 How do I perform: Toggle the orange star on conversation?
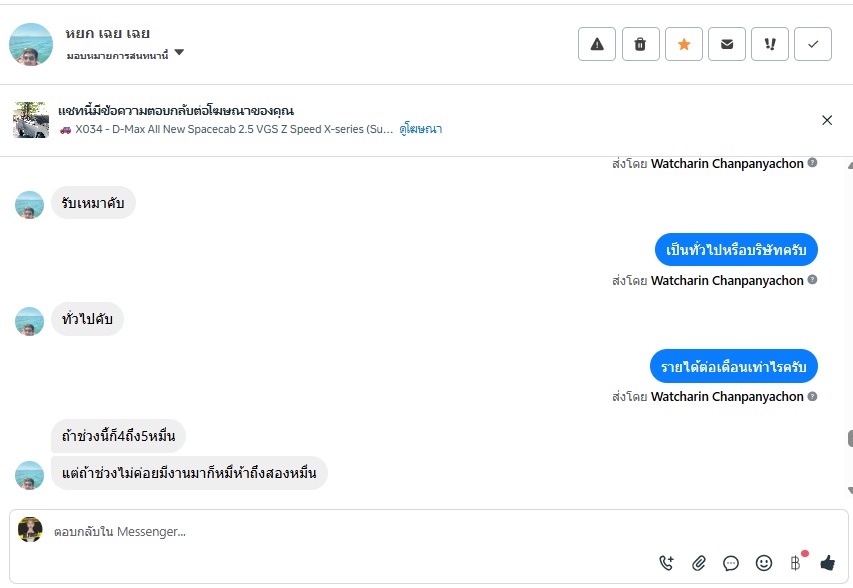[x=684, y=44]
